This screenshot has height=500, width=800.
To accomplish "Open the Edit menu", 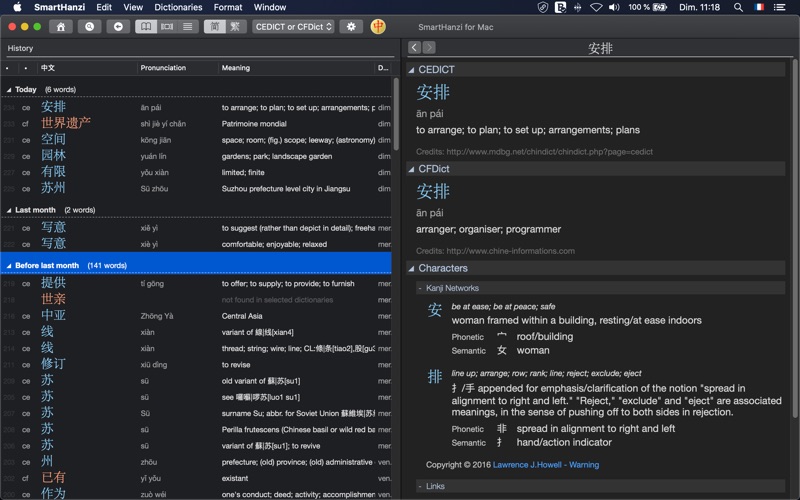I will (104, 7).
